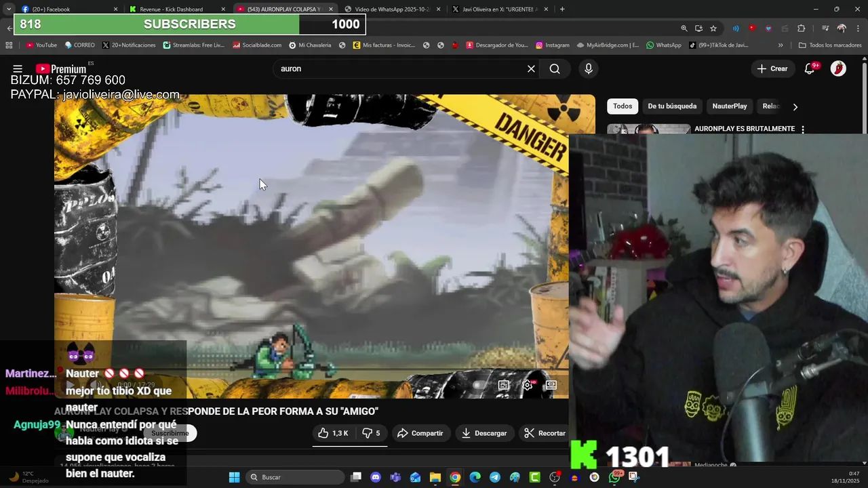
Task: Open the Socialblade.com bookmark
Action: coord(257,45)
